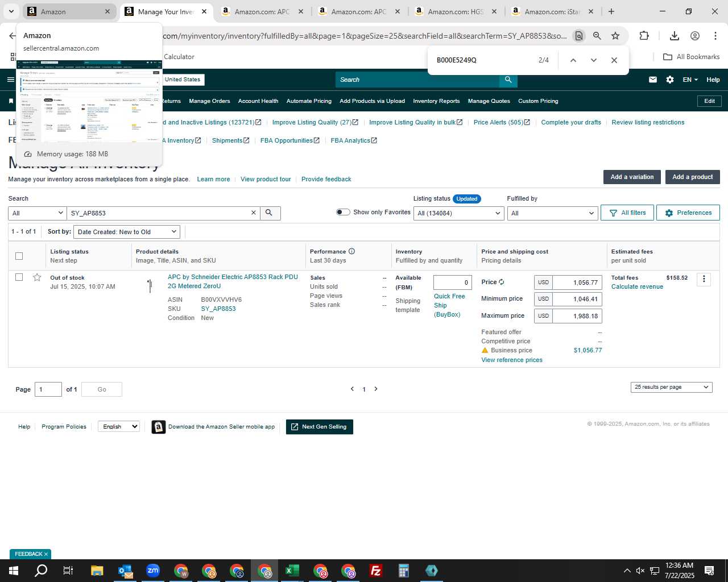This screenshot has width=728, height=582.
Task: Open the search field All dropdown
Action: coord(37,213)
